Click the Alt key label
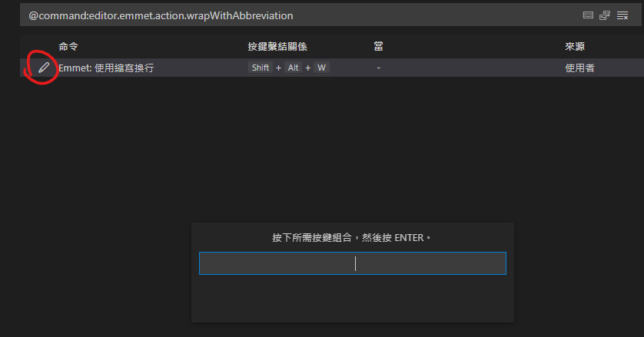The width and height of the screenshot is (644, 337). tap(294, 68)
